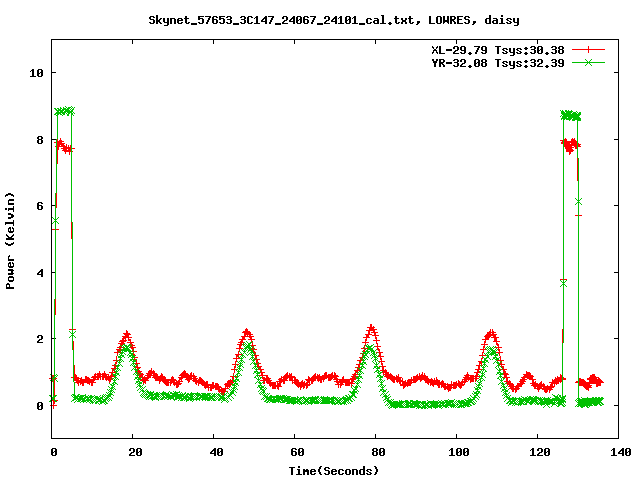This screenshot has width=640, height=480.
Task: Click the Time(Seconds) x-axis label
Action: (334, 470)
